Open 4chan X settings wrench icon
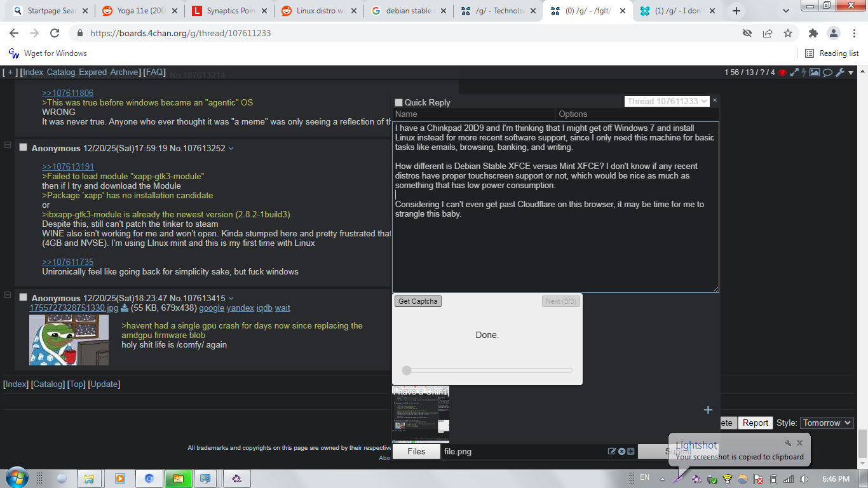The height and width of the screenshot is (488, 868). tap(840, 72)
